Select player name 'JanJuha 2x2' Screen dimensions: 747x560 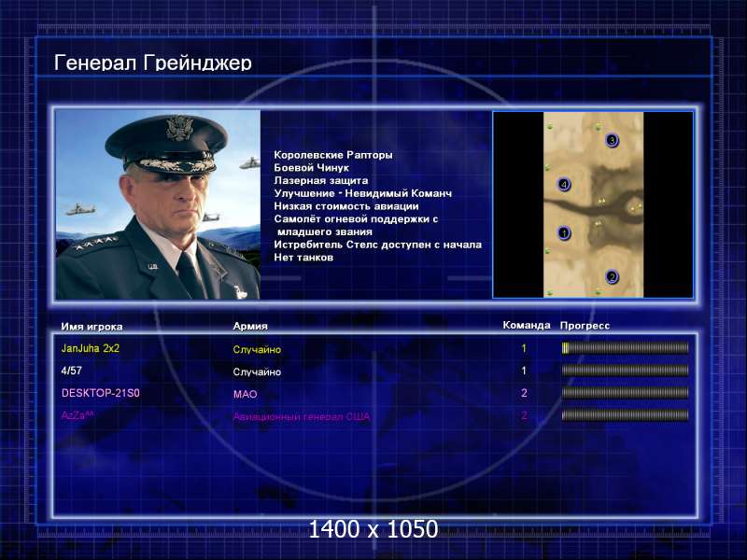90,348
